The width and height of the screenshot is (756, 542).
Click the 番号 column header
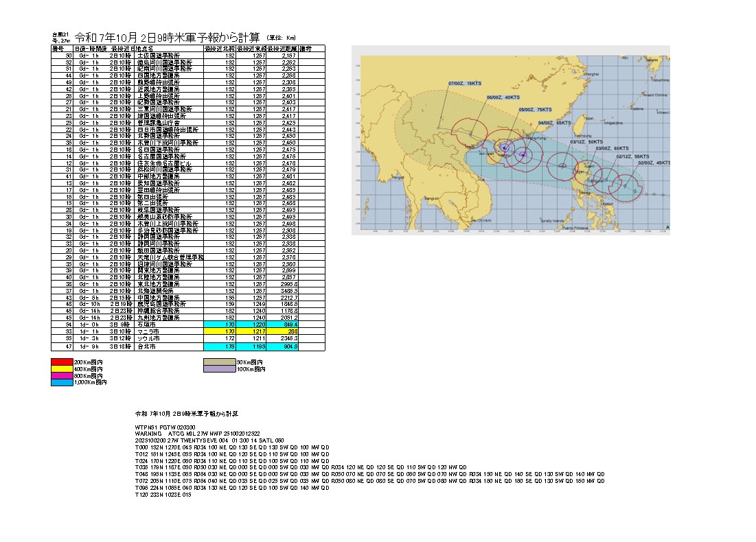click(x=58, y=49)
